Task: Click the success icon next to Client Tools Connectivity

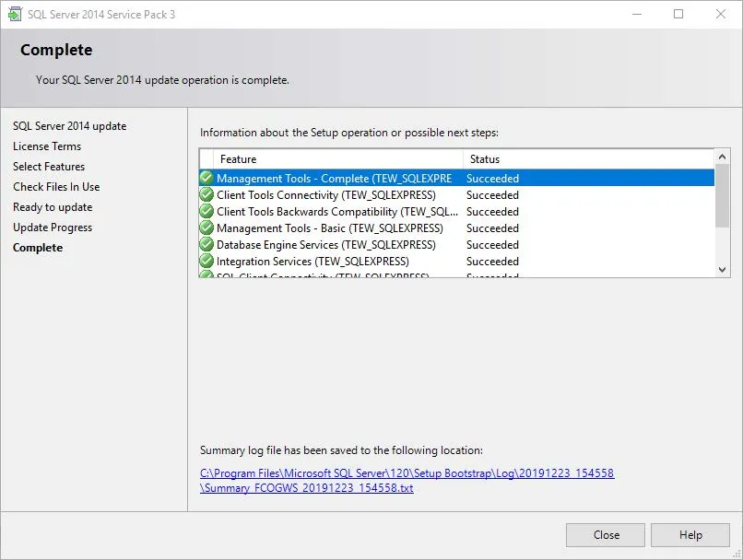Action: (208, 194)
